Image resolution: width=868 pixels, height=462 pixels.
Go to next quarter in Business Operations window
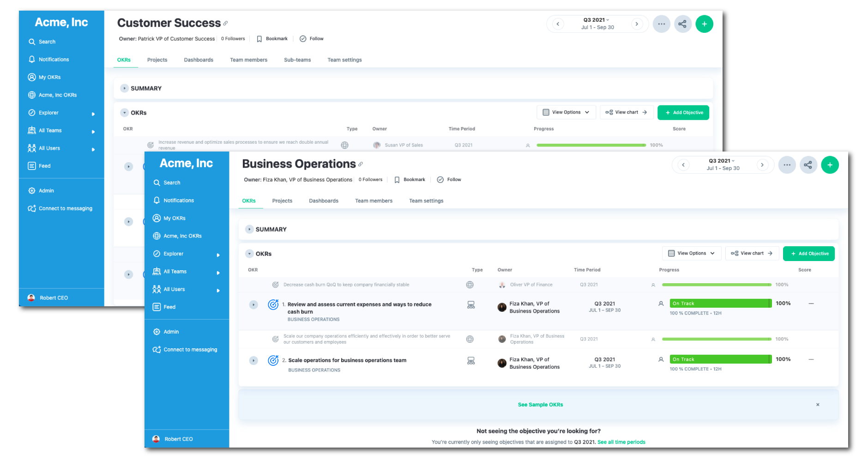coord(762,165)
